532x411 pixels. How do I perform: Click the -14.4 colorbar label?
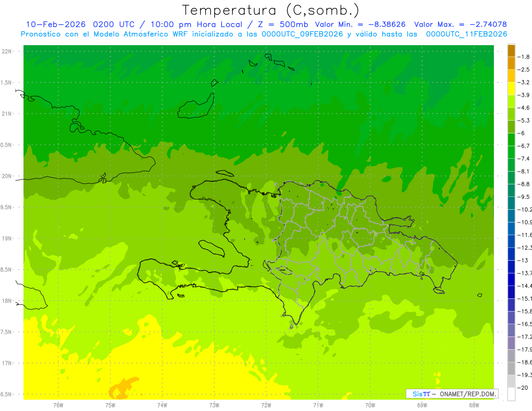pyautogui.click(x=524, y=286)
